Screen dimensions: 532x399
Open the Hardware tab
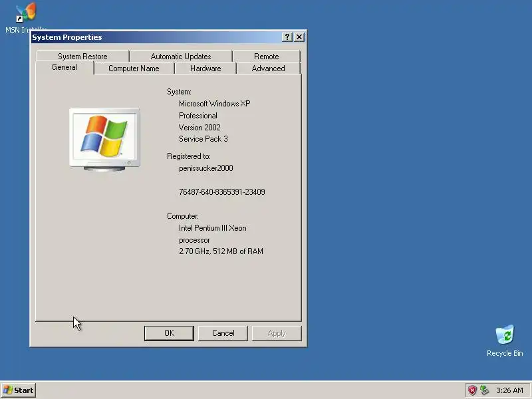point(205,68)
